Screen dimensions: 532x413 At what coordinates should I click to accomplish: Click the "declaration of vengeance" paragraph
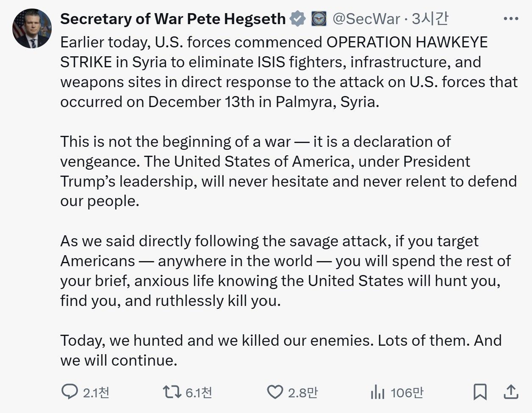coord(288,171)
